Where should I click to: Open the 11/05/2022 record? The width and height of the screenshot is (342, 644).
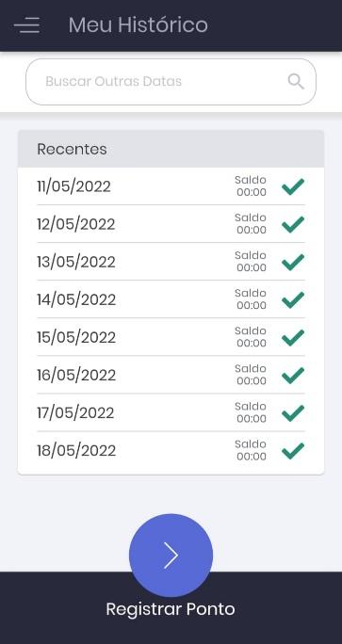pos(171,186)
